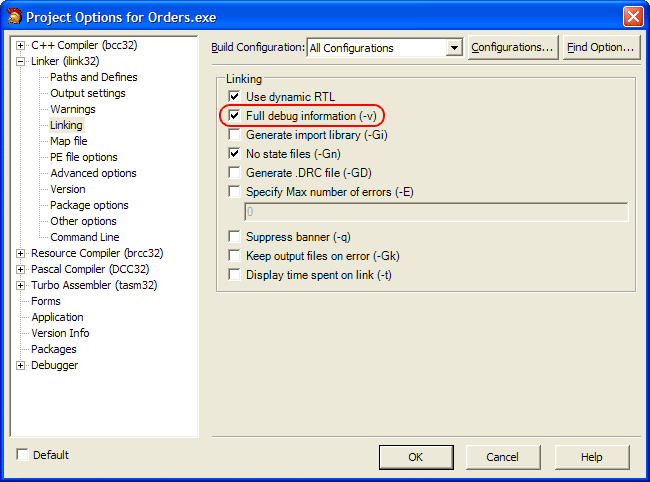Expand the Debugger tree node
This screenshot has width=650, height=482.
21,365
